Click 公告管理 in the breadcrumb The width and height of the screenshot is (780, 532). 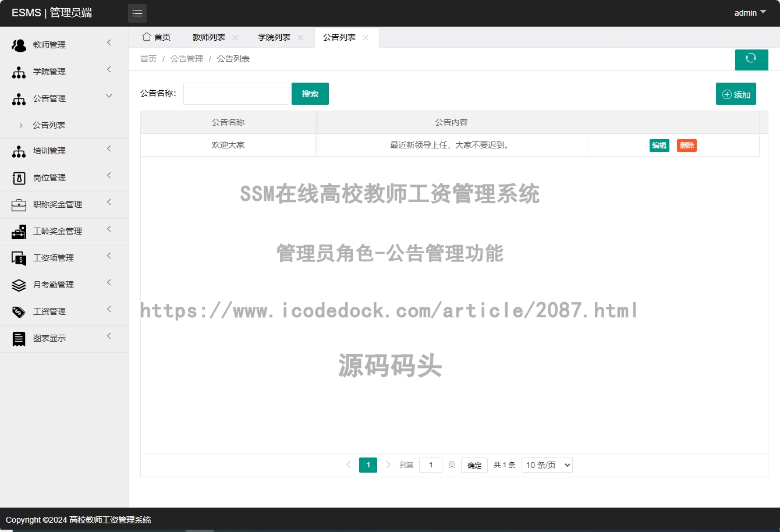pyautogui.click(x=187, y=59)
